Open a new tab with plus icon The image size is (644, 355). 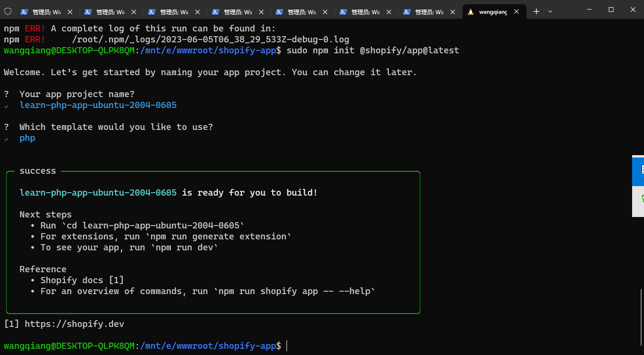coord(536,11)
